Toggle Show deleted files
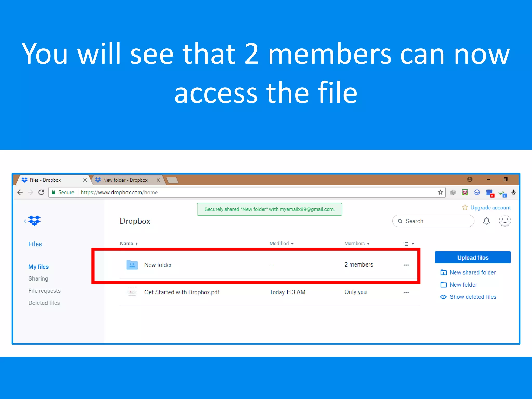532x399 pixels. [468, 297]
